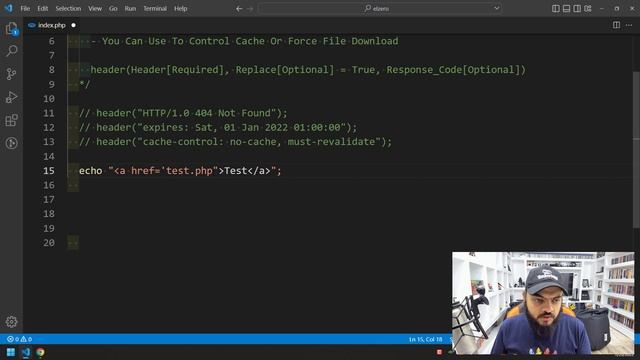Open the Selection menu
This screenshot has height=360, width=640.
(x=68, y=9)
